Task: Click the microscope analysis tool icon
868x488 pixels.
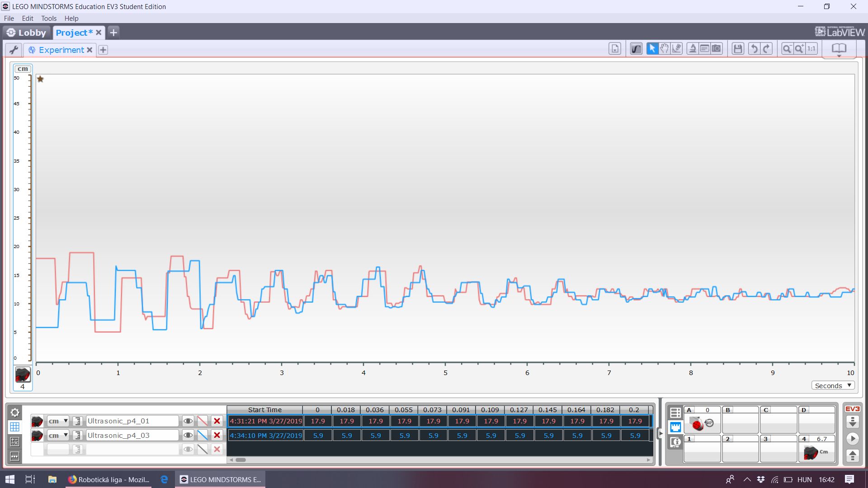Action: coord(692,49)
